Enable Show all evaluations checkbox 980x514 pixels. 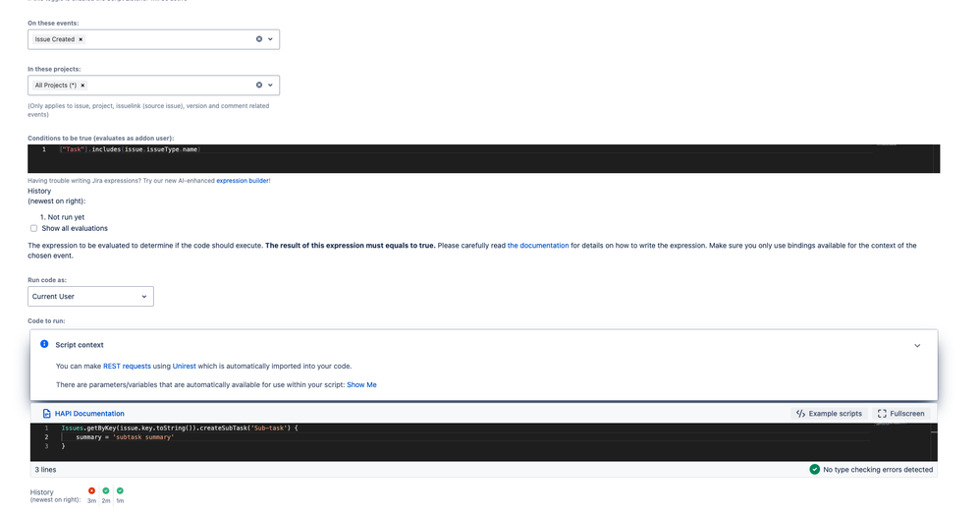point(33,228)
